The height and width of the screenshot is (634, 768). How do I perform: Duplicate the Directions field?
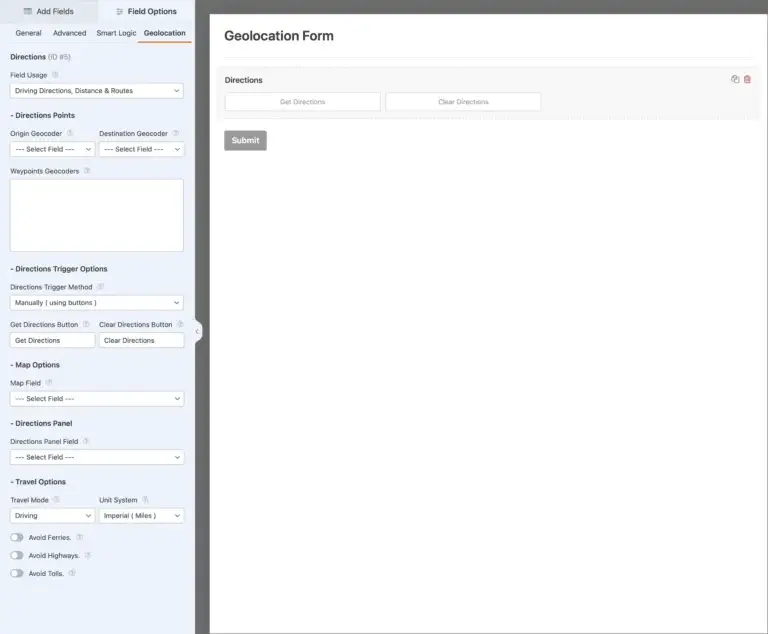click(x=735, y=79)
